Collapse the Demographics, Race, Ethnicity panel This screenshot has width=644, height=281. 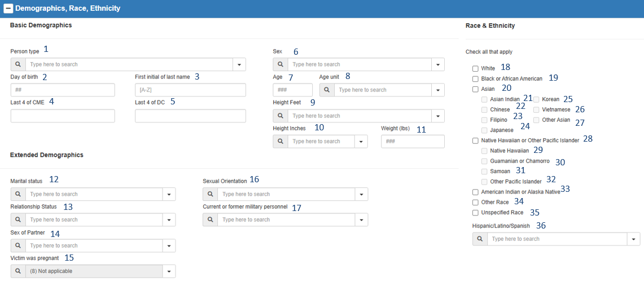pyautogui.click(x=8, y=8)
